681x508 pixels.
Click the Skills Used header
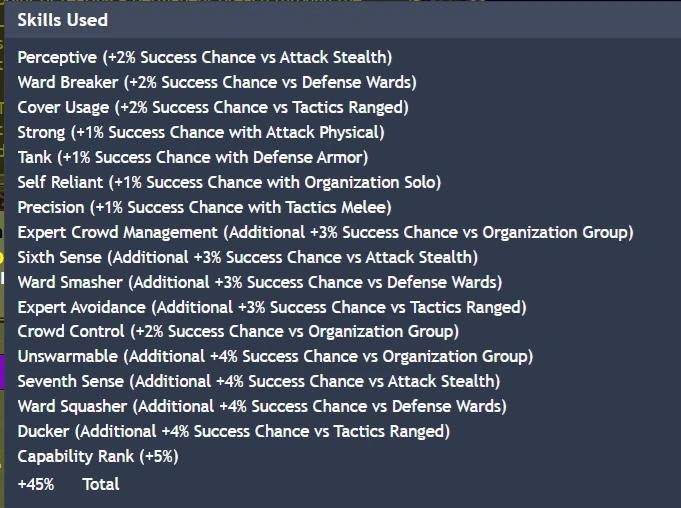point(63,19)
